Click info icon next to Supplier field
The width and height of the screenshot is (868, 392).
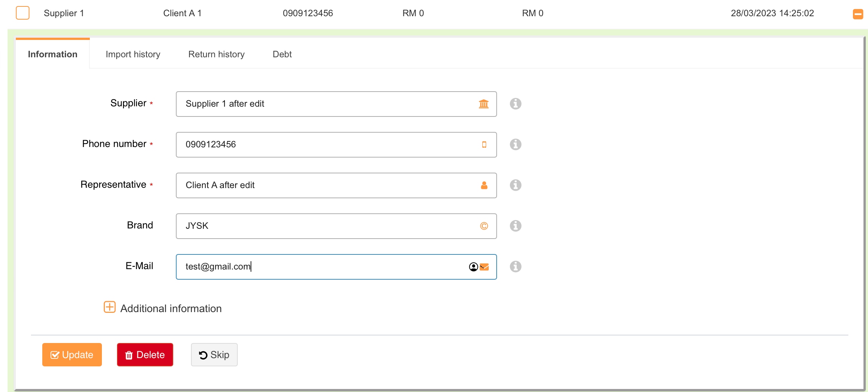click(x=516, y=104)
